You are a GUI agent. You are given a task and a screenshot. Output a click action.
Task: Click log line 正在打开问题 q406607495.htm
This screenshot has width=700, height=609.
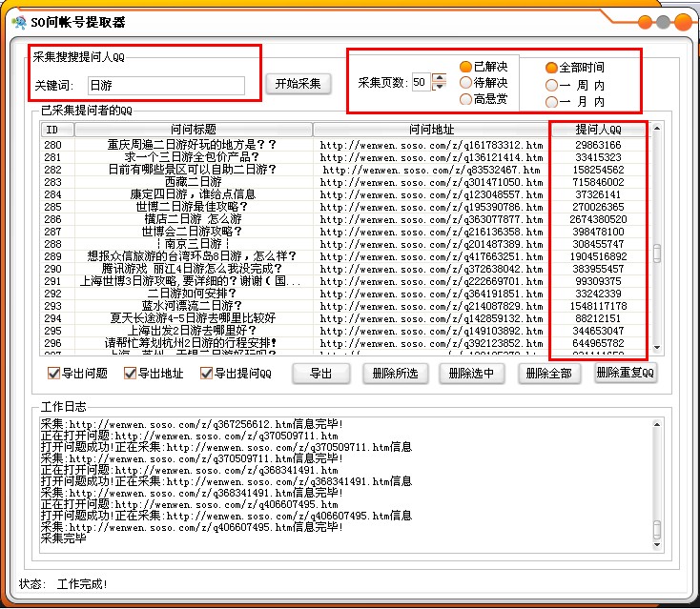[x=189, y=504]
